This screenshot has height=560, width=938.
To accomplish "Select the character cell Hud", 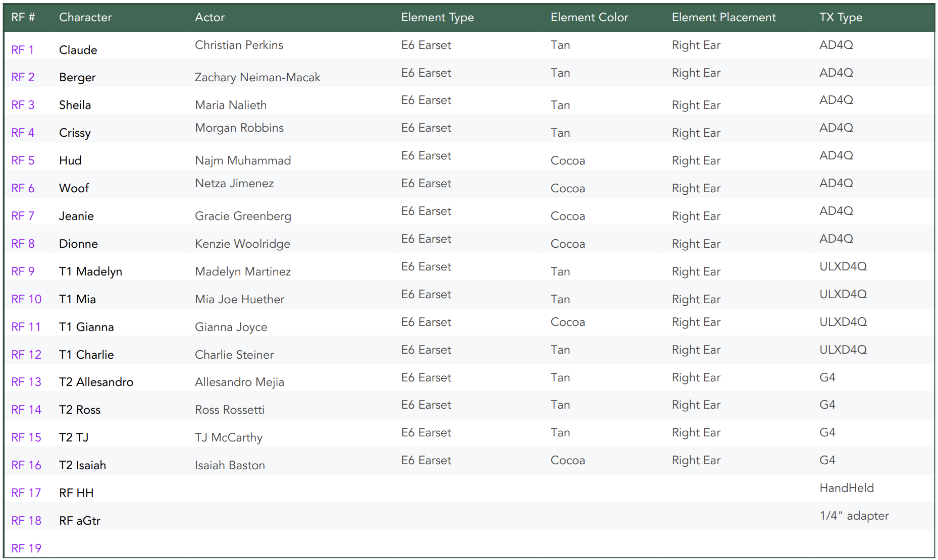I will coord(70,160).
